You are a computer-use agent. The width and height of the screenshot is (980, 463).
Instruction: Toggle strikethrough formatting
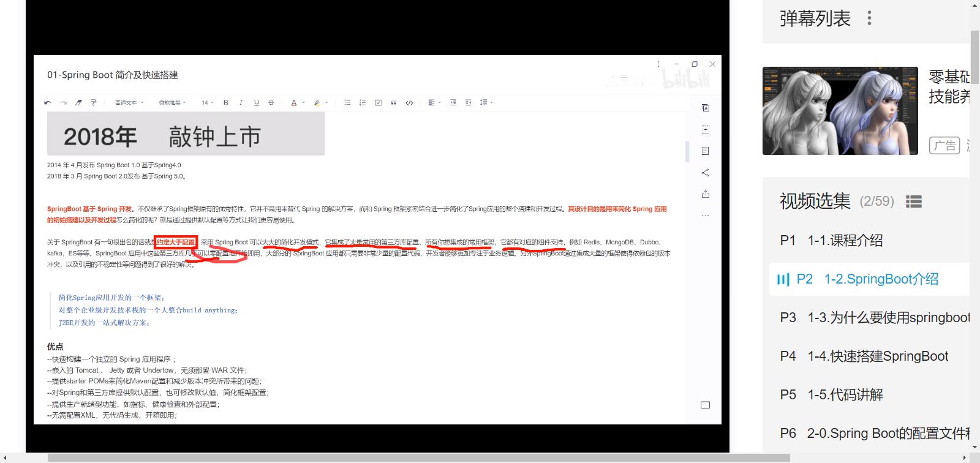click(x=271, y=103)
